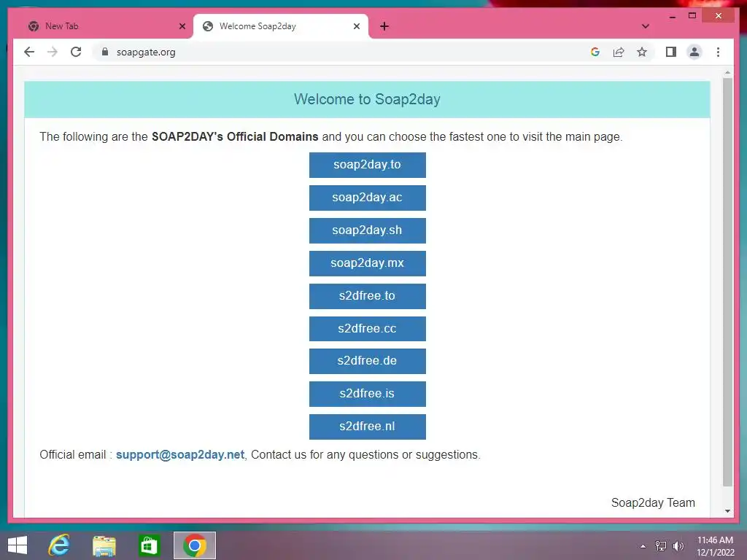Expand the tab search dropdown arrow

(x=645, y=26)
